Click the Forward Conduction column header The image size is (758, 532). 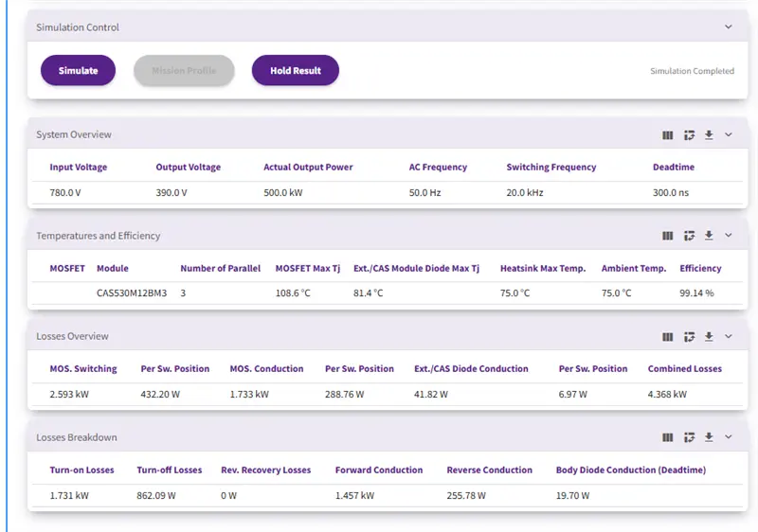coord(379,470)
